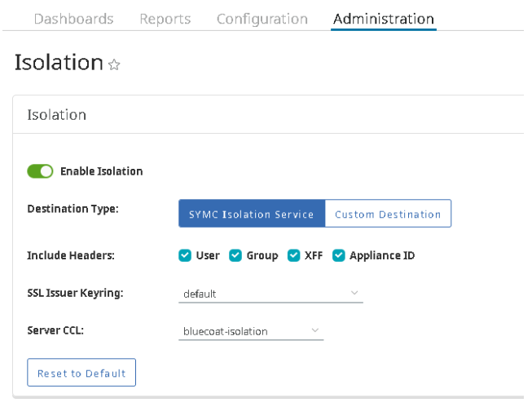Screen dimensions: 532x407
Task: Click the SSL Issuer Keyring chevron arrow
Action: pyautogui.click(x=354, y=293)
